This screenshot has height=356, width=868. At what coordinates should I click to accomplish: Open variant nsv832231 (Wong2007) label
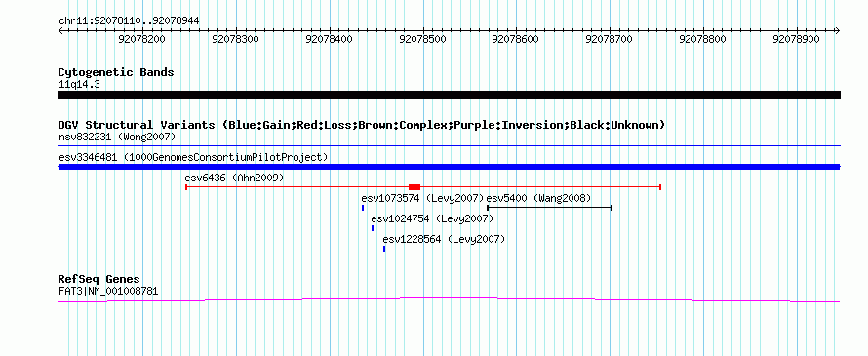pos(117,137)
